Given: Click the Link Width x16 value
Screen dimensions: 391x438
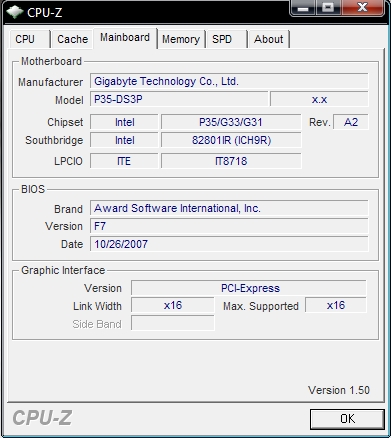Looking at the screenshot, I should [173, 305].
